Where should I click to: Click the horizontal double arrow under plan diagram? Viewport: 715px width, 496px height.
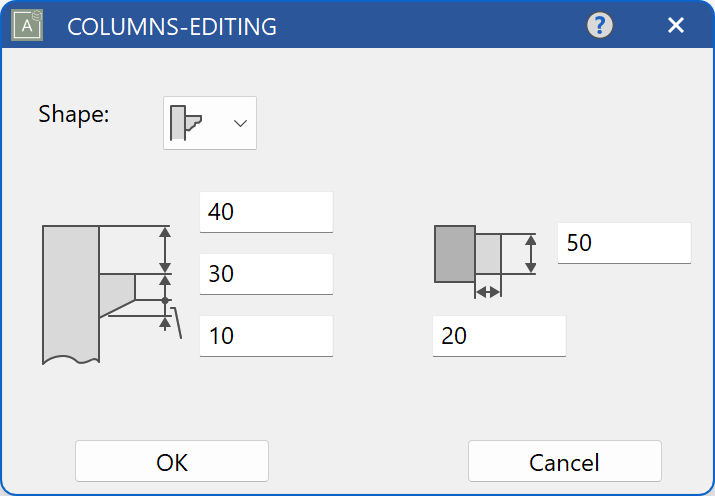coord(488,292)
